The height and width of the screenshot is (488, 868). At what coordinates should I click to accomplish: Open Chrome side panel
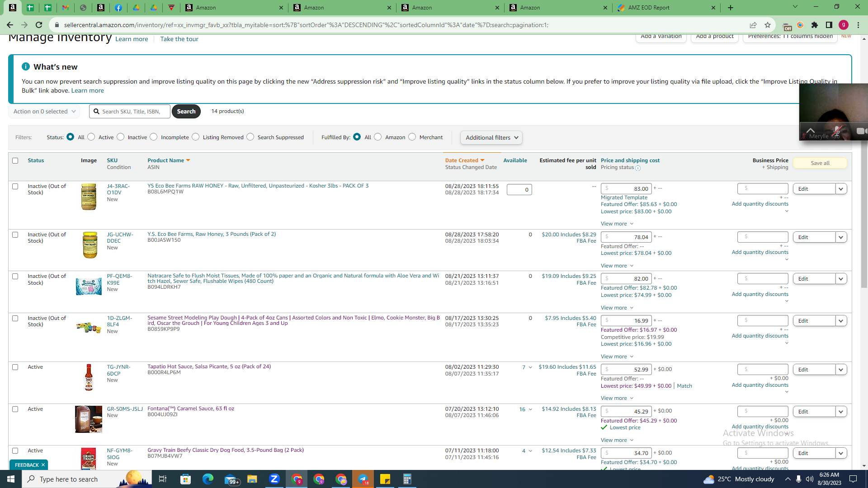pyautogui.click(x=829, y=25)
